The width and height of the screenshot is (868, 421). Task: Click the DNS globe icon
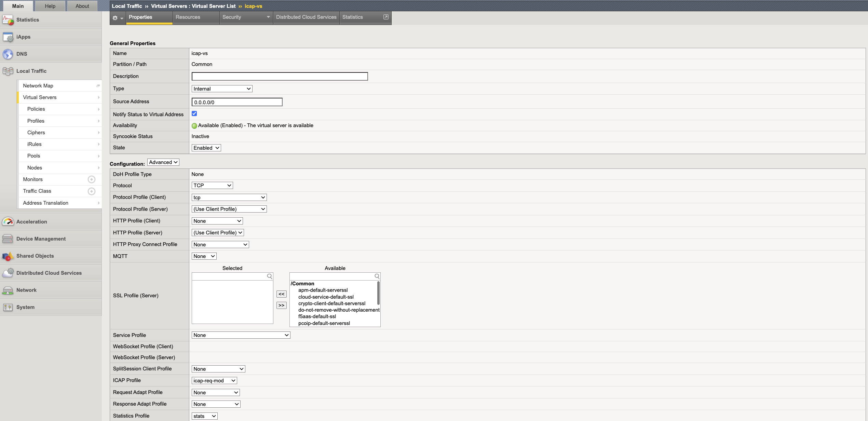8,54
